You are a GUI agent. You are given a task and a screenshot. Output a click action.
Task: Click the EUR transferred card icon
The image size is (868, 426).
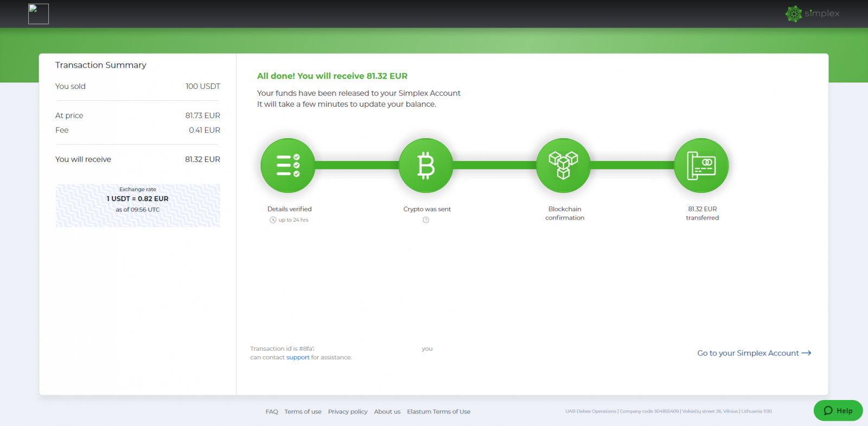click(701, 165)
